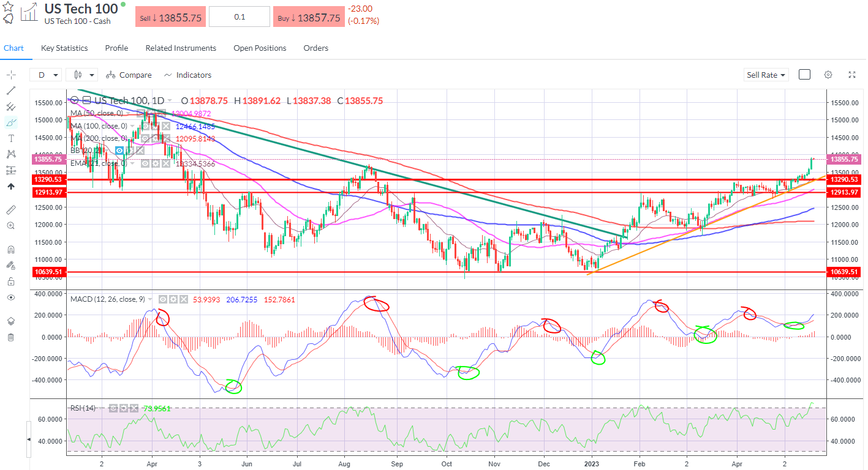868x470 pixels.
Task: Select the ruler measure tool
Action: [x=10, y=210]
